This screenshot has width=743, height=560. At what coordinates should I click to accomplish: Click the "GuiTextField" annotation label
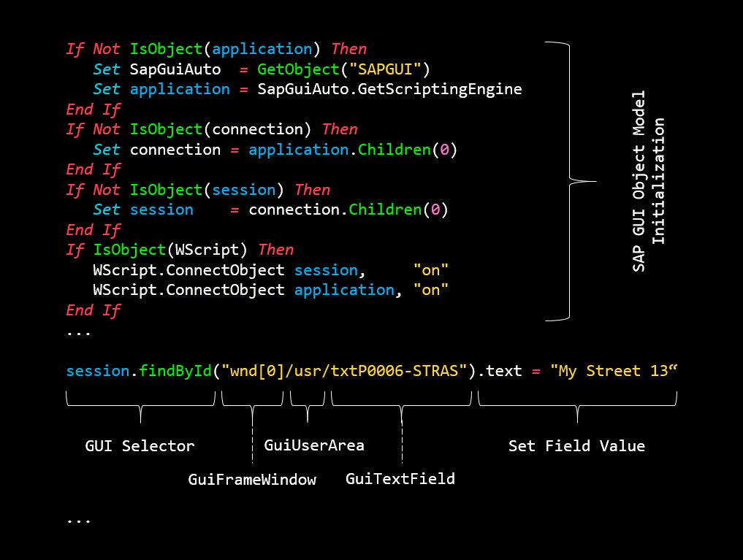point(400,479)
